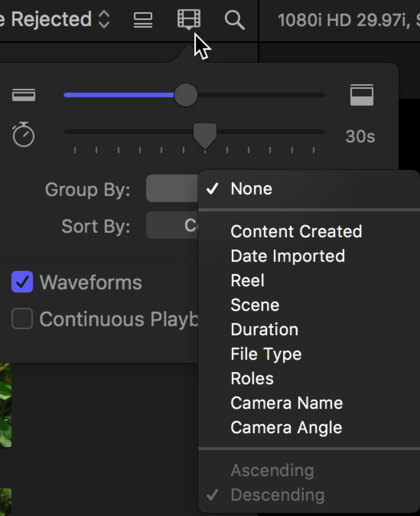Select Duration in the popup menu
The image size is (420, 516).
[x=264, y=329]
